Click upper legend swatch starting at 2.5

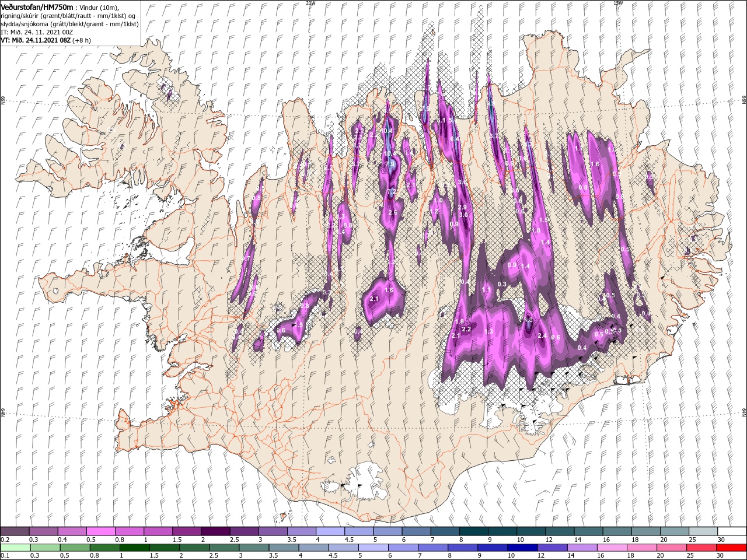click(244, 531)
